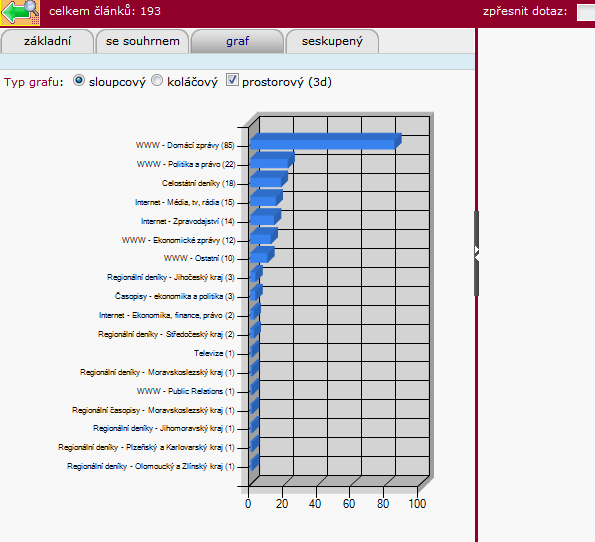Image resolution: width=595 pixels, height=542 pixels.
Task: Expand the side panel splitter handle
Action: (x=477, y=253)
